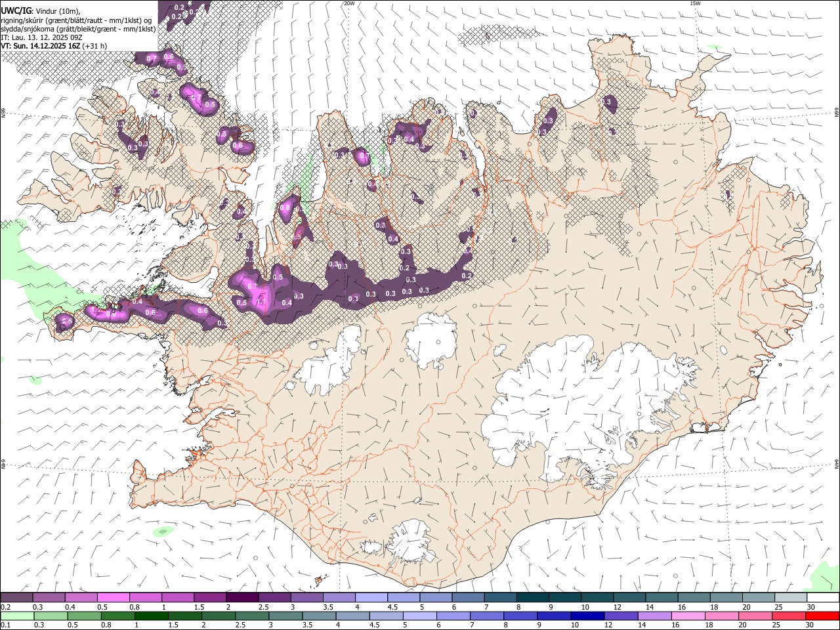The image size is (840, 630).
Task: Pick the lower-row periwinkle swatch labeled 7
Action: (486, 616)
